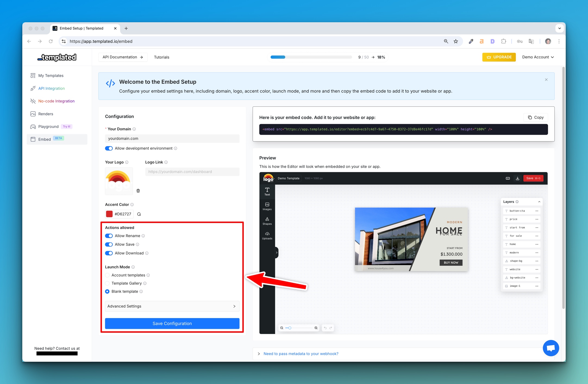This screenshot has width=588, height=384.
Task: Toggle Allow Rename switch
Action: click(109, 236)
